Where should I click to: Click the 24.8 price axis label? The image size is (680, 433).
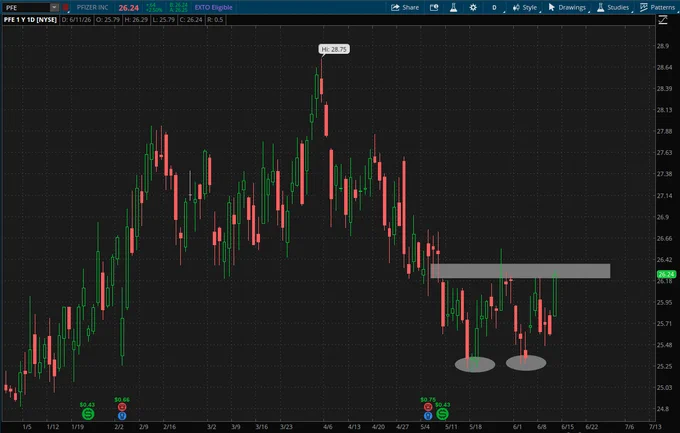coord(663,409)
